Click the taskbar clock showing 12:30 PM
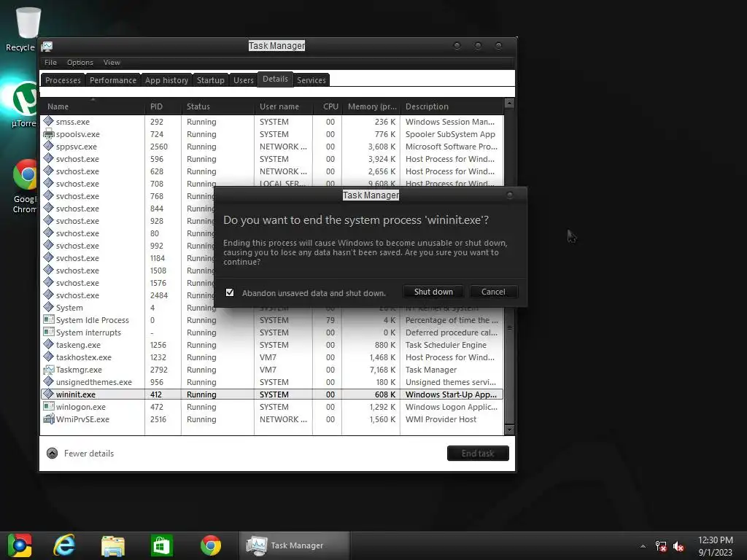Screen dimensions: 747x560 pos(715,546)
